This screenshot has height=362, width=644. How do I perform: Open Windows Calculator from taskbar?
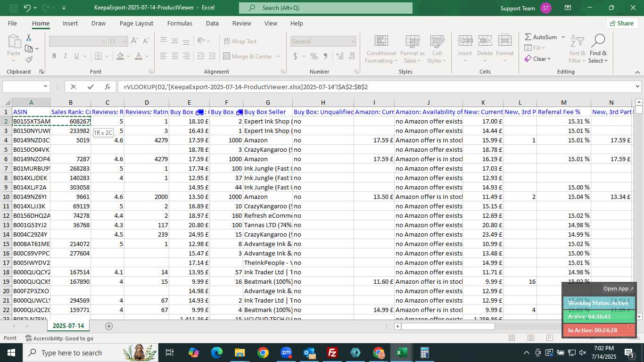click(425, 353)
